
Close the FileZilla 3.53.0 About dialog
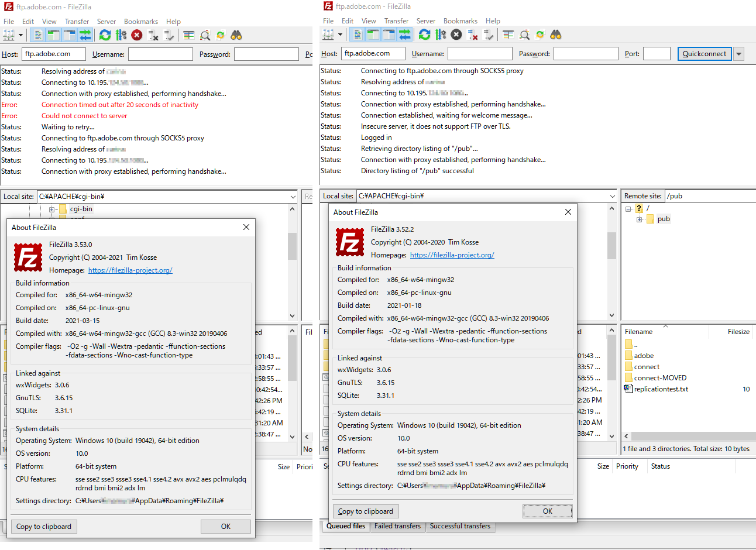(x=246, y=227)
